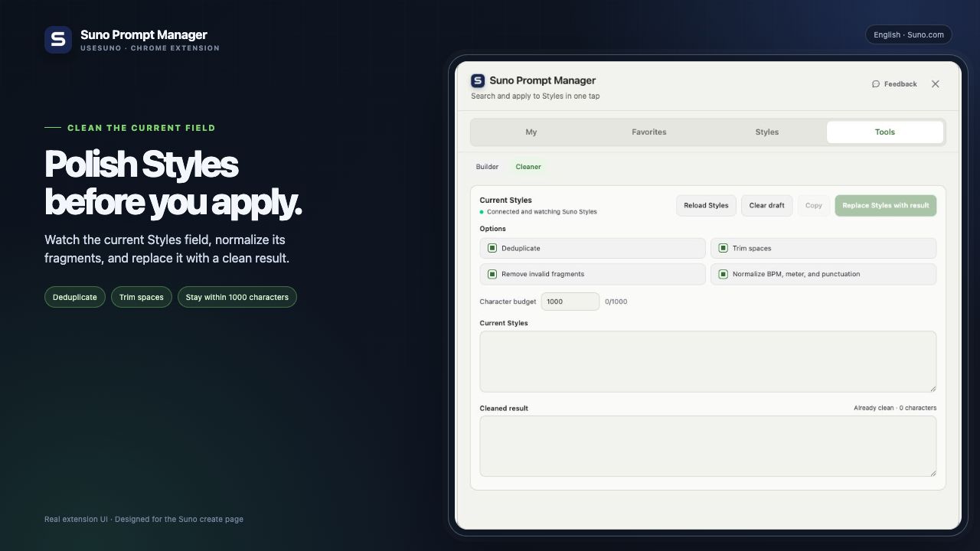Click the Feedback speech bubble icon
Image resolution: width=980 pixels, height=551 pixels.
click(x=876, y=84)
